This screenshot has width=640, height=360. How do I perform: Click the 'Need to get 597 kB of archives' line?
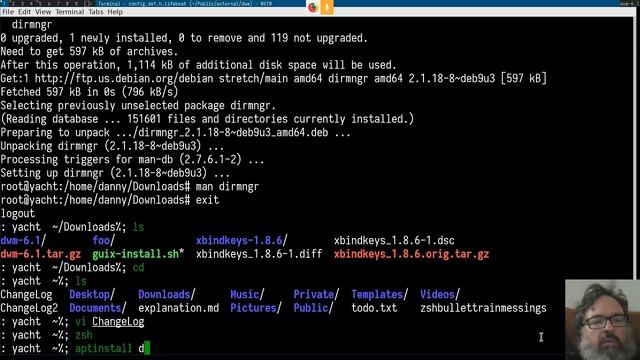pos(89,51)
